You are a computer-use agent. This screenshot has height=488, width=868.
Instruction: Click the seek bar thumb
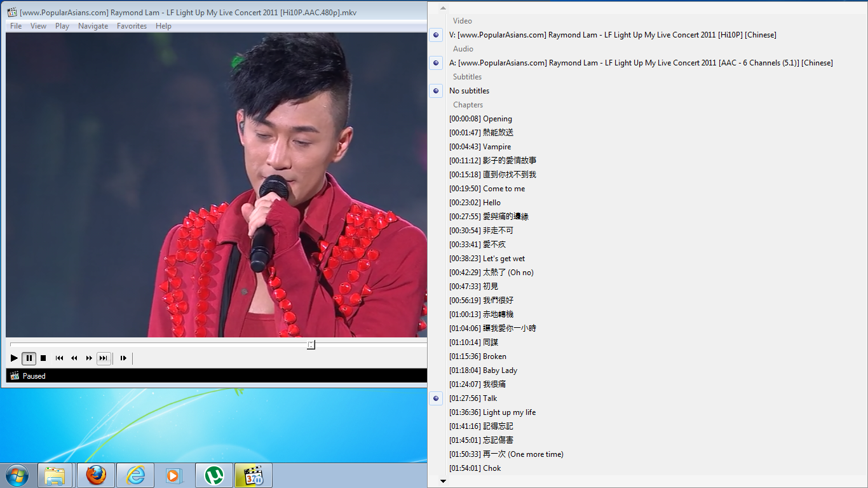pos(311,344)
